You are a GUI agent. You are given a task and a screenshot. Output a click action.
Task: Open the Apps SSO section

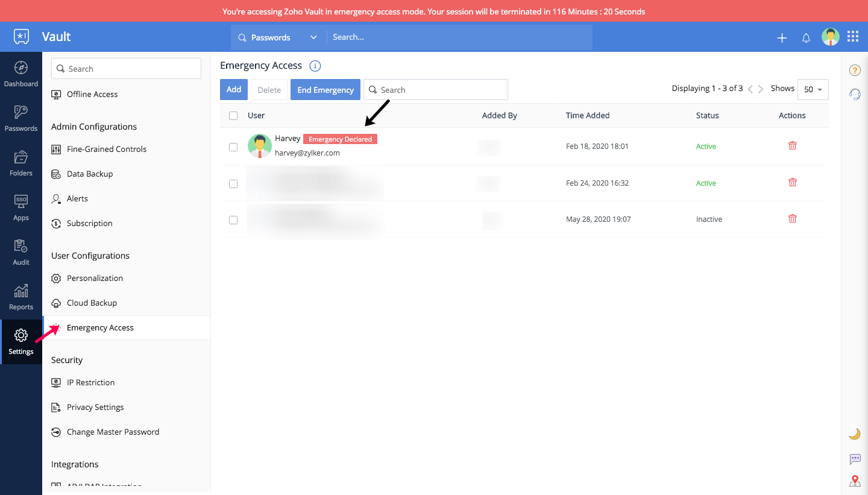coord(21,208)
